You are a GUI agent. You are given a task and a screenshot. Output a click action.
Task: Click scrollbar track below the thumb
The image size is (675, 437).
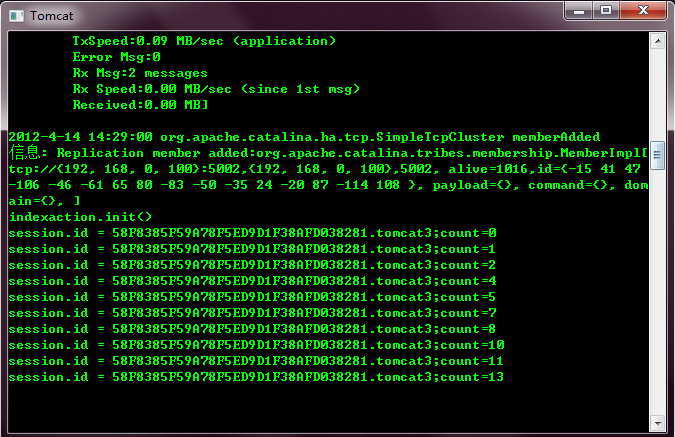pos(657,293)
